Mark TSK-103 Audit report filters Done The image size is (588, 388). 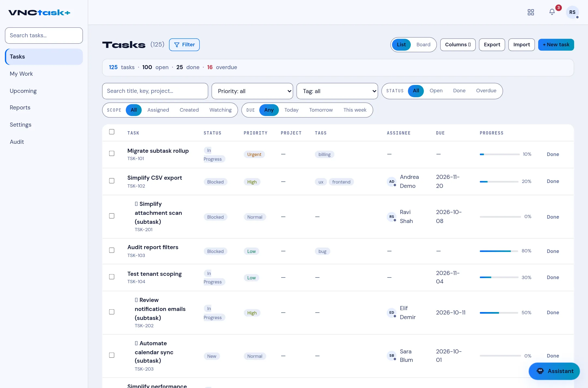coord(553,251)
